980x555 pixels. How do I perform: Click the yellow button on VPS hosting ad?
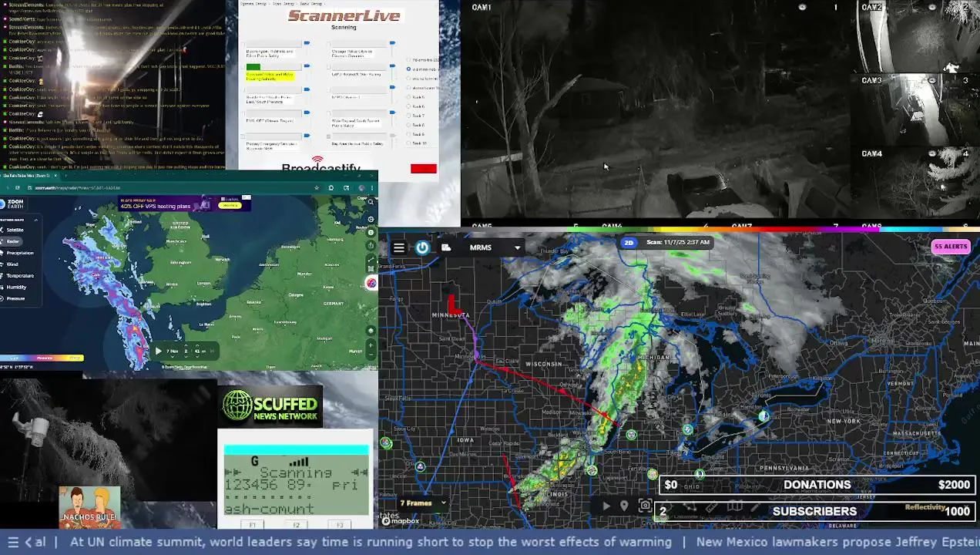(230, 205)
